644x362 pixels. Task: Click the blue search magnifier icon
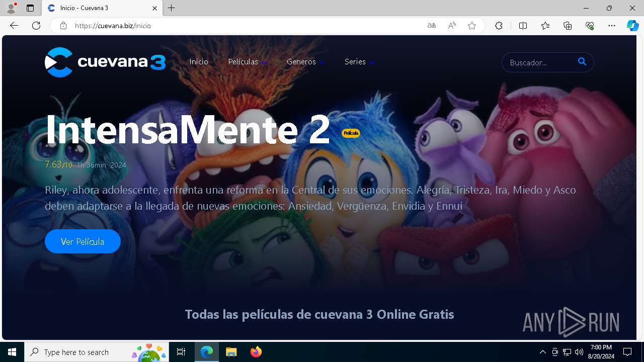(582, 61)
